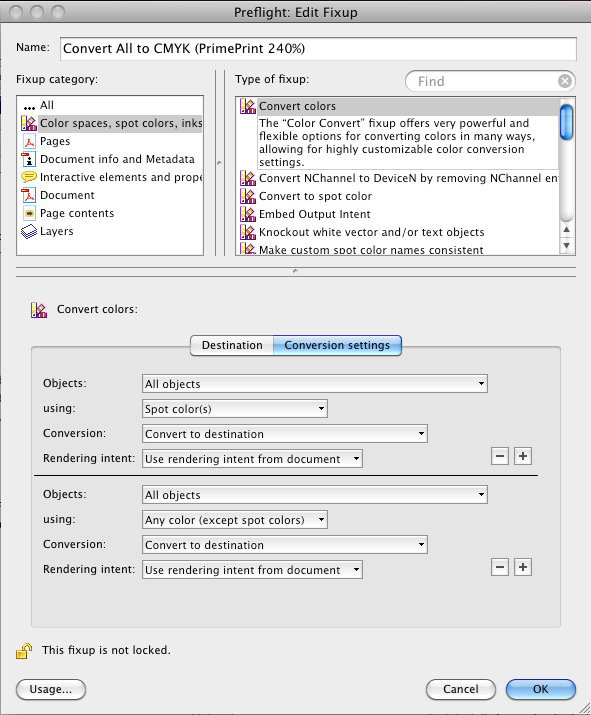This screenshot has height=715, width=591.
Task: Click the Cancel button
Action: click(461, 689)
